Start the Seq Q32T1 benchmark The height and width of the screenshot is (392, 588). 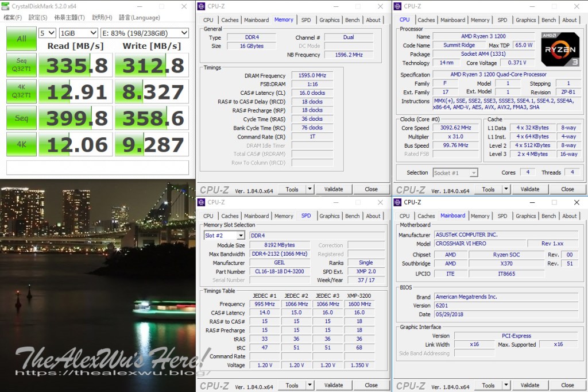click(21, 66)
